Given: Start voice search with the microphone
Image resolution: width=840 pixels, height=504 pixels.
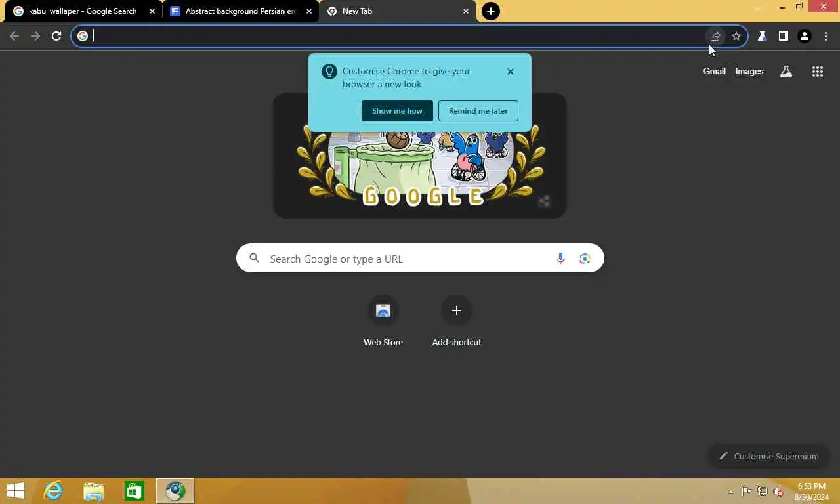Looking at the screenshot, I should [x=560, y=259].
